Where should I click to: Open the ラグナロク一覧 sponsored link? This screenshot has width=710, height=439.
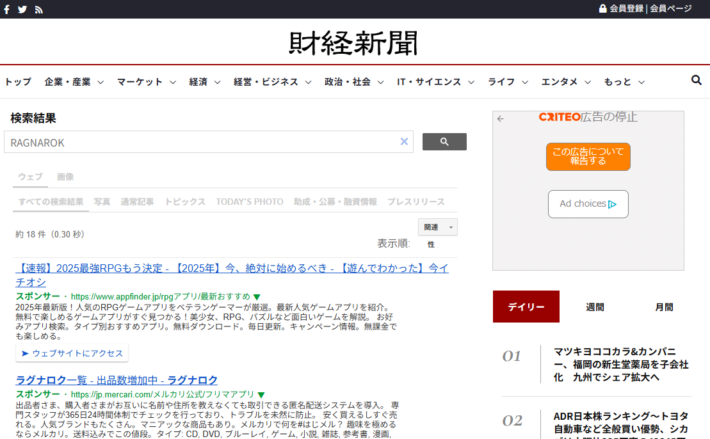117,380
